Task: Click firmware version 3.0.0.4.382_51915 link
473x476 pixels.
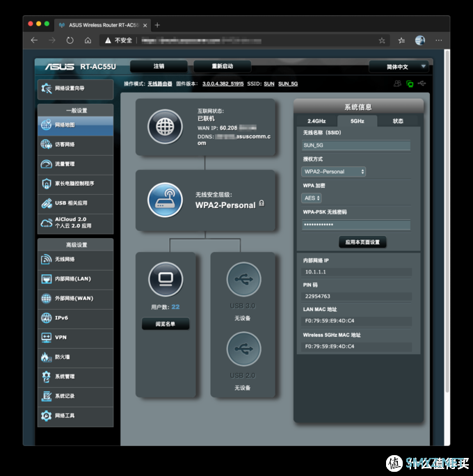Action: coord(223,84)
